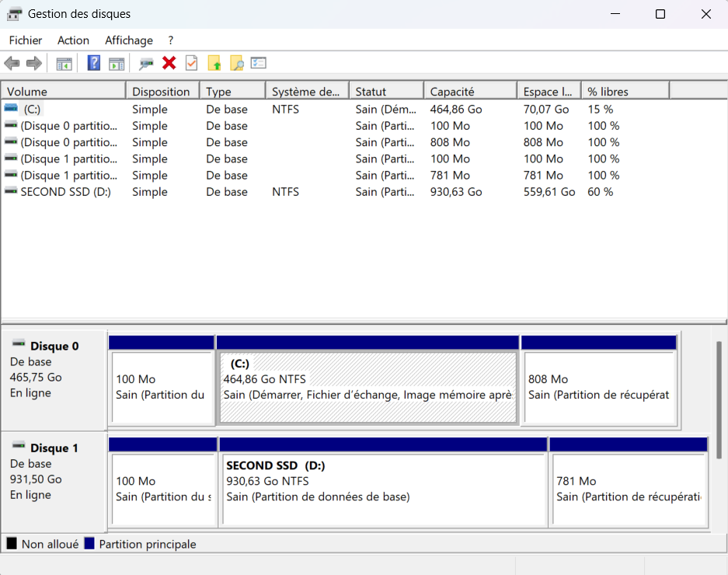Sort volumes by Capacité column header
Screen dimensions: 728x575
click(469, 92)
